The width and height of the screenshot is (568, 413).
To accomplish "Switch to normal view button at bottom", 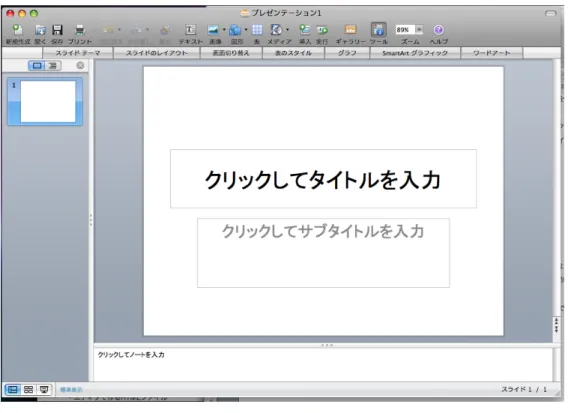I will [x=13, y=390].
